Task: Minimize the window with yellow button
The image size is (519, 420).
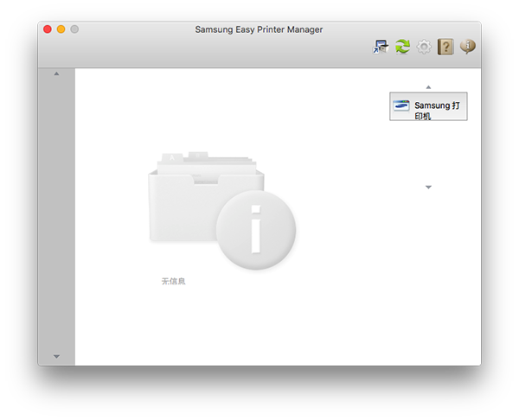Action: (x=61, y=29)
